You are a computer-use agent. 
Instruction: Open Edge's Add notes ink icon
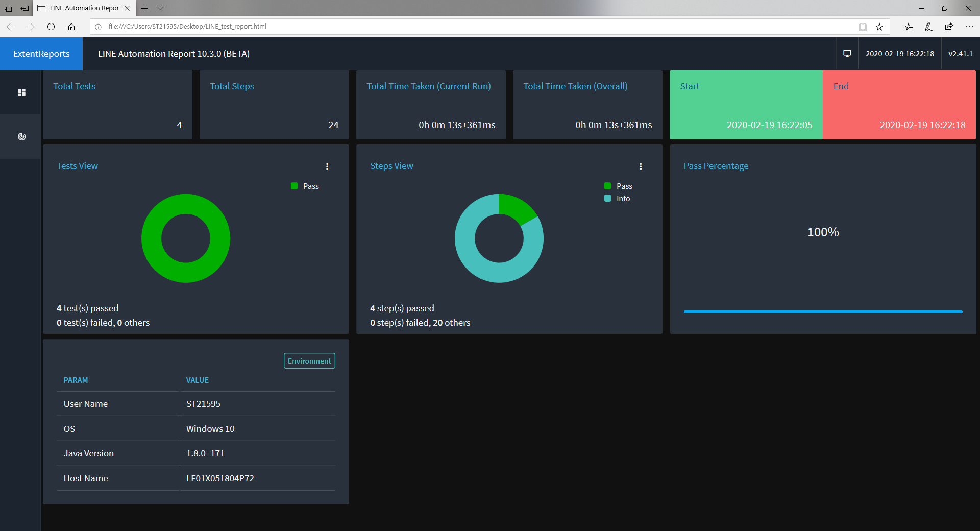click(929, 27)
